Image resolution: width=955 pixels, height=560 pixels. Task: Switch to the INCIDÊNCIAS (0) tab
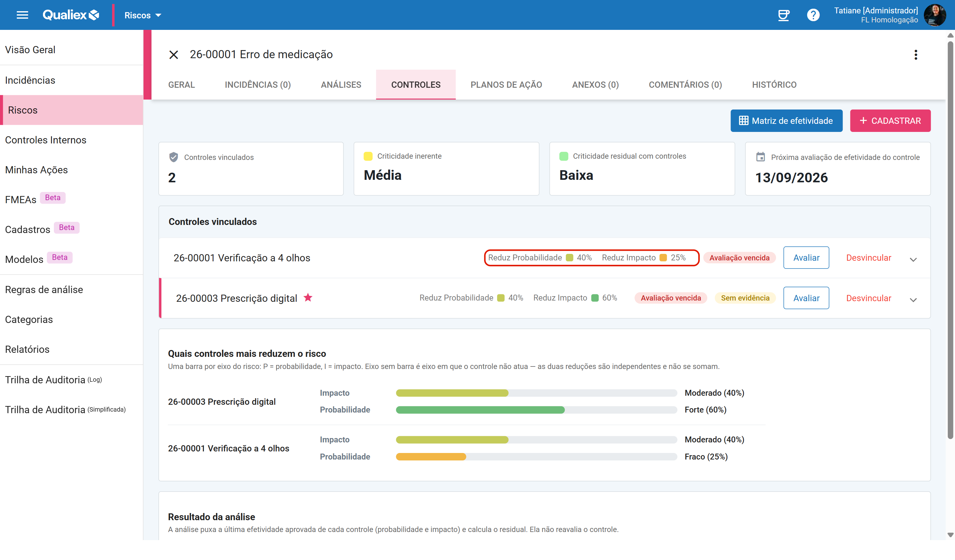258,85
